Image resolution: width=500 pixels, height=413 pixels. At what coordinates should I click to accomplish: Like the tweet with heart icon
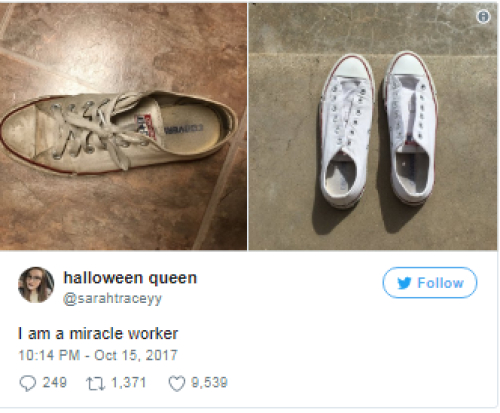177,383
